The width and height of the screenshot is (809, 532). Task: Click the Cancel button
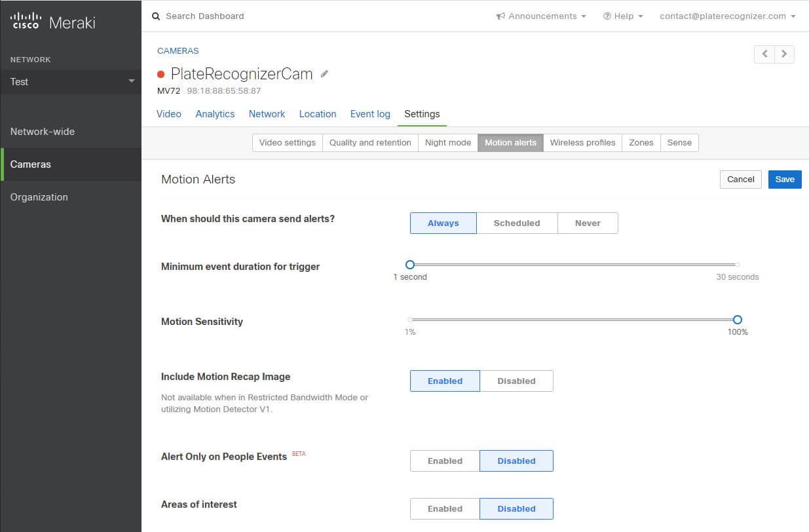click(x=741, y=180)
